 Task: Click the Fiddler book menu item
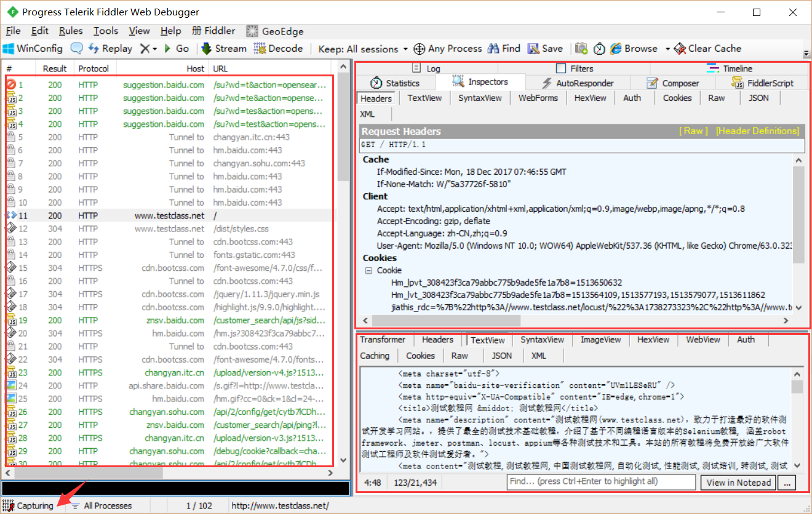click(x=213, y=31)
